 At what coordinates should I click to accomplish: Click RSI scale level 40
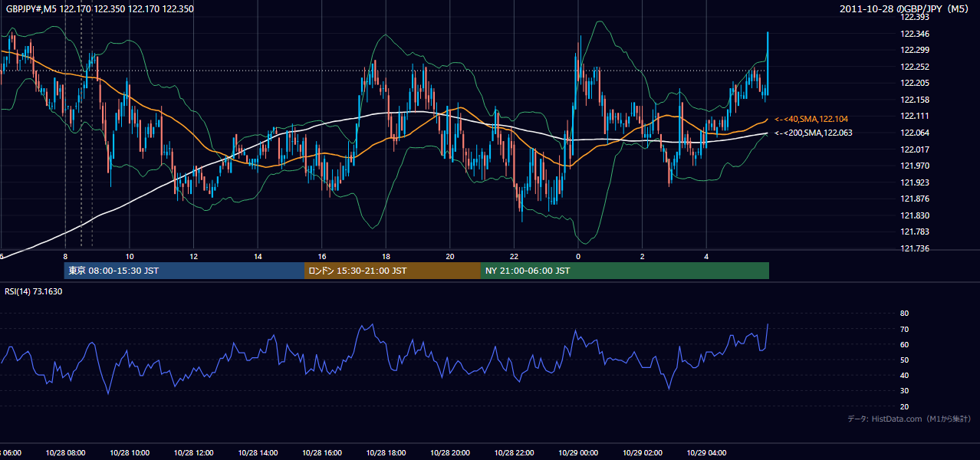click(904, 376)
